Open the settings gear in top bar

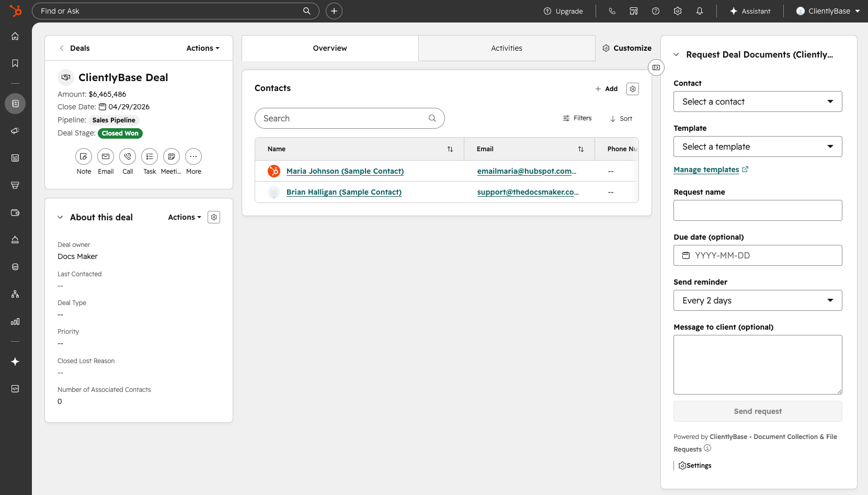pos(678,11)
